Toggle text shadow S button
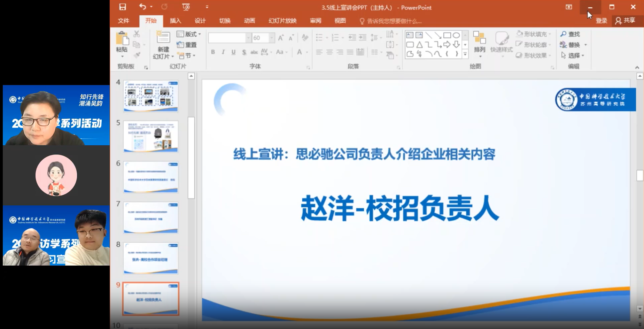The height and width of the screenshot is (329, 644). (x=244, y=52)
